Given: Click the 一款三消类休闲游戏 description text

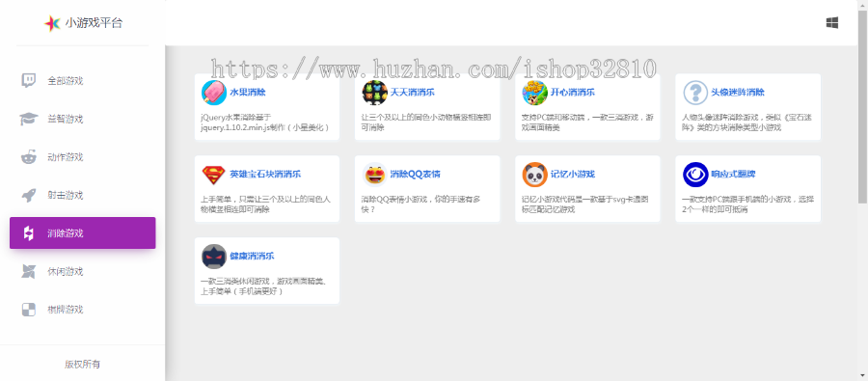Looking at the screenshot, I should click(x=263, y=286).
